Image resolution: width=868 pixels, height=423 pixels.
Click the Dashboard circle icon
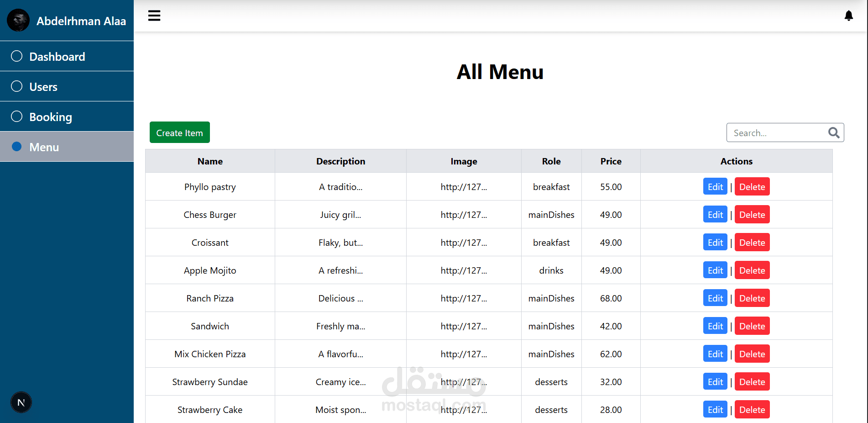(16, 56)
